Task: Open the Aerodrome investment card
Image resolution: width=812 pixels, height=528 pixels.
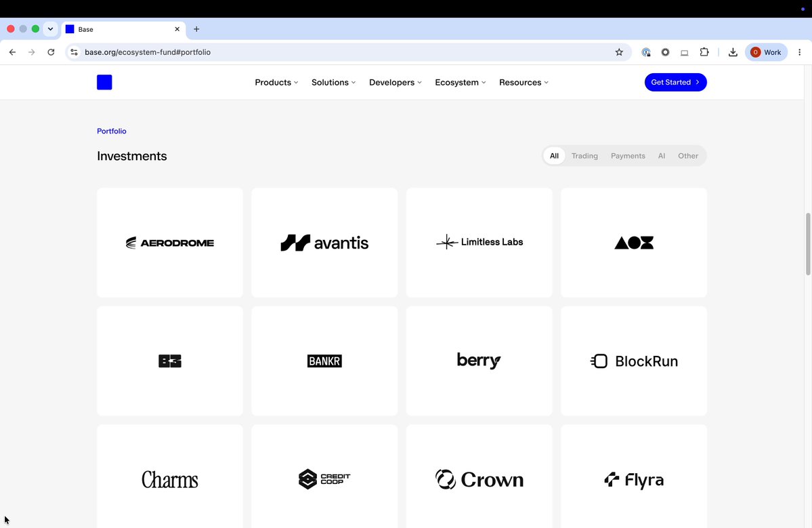Action: click(170, 243)
